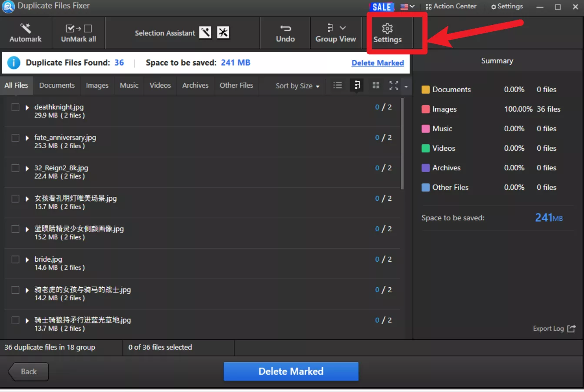Click the Automark wand tool
Image resolution: width=584 pixels, height=392 pixels.
click(26, 33)
